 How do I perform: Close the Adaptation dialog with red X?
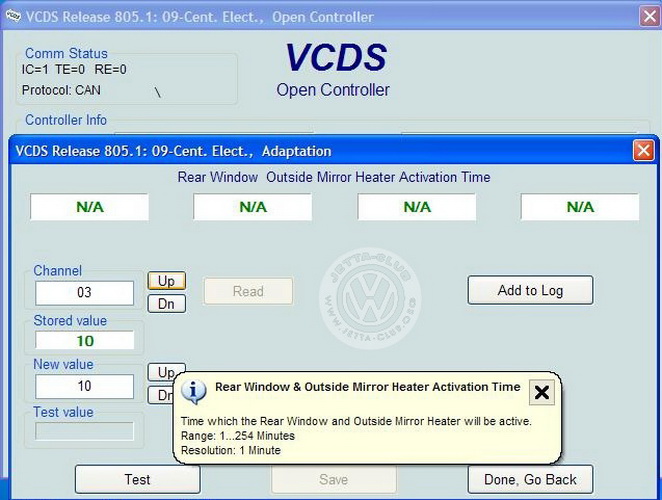[x=643, y=151]
